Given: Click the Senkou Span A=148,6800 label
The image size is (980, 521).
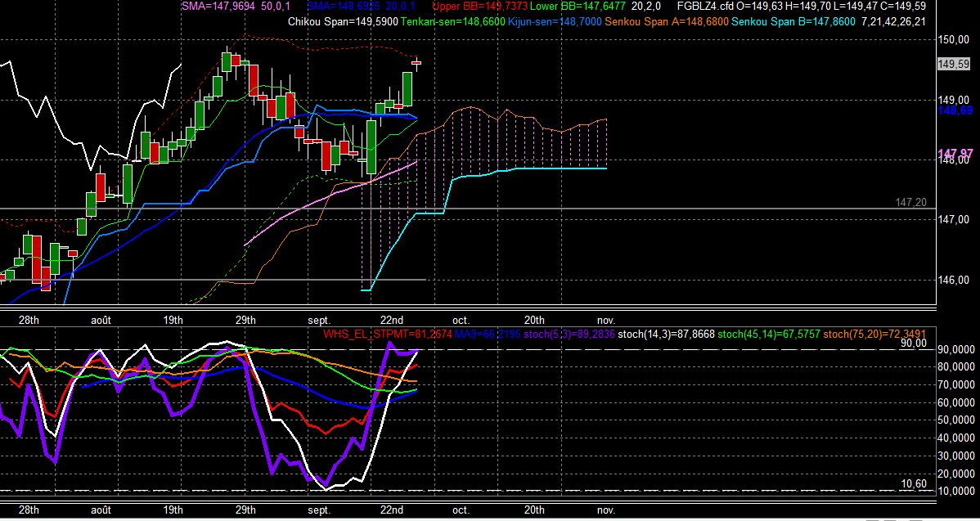Looking at the screenshot, I should [666, 22].
